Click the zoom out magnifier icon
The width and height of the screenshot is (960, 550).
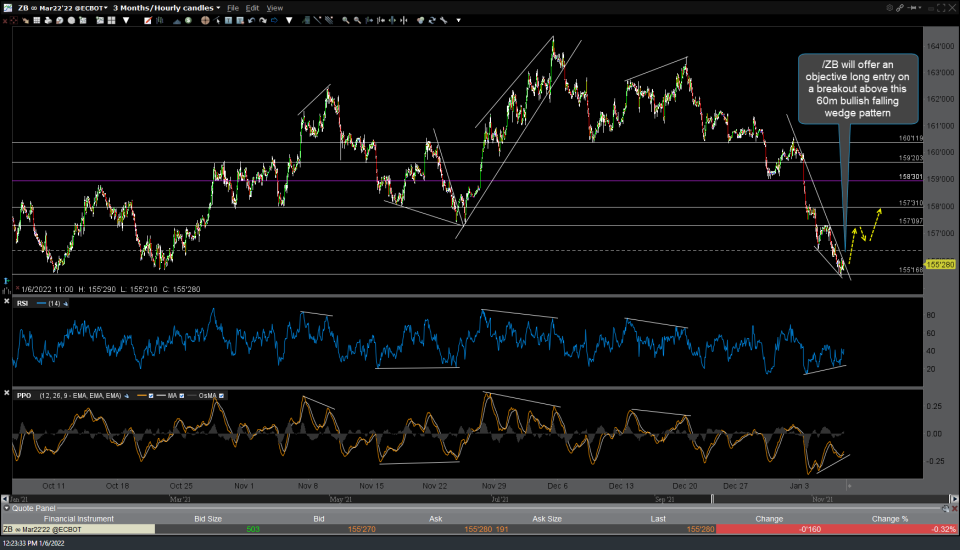click(x=357, y=20)
